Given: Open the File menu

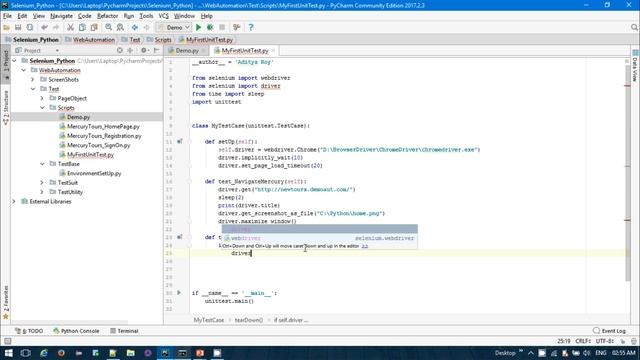Looking at the screenshot, I should [7, 16].
